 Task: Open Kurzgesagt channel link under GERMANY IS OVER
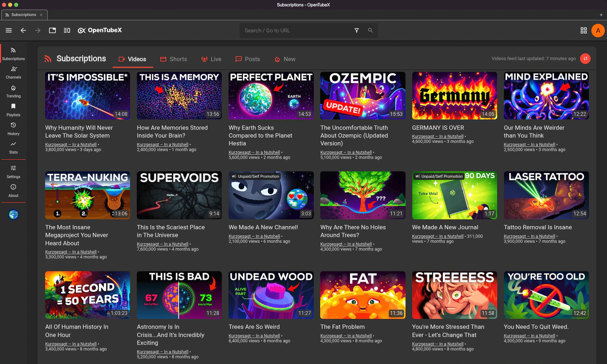(438, 136)
